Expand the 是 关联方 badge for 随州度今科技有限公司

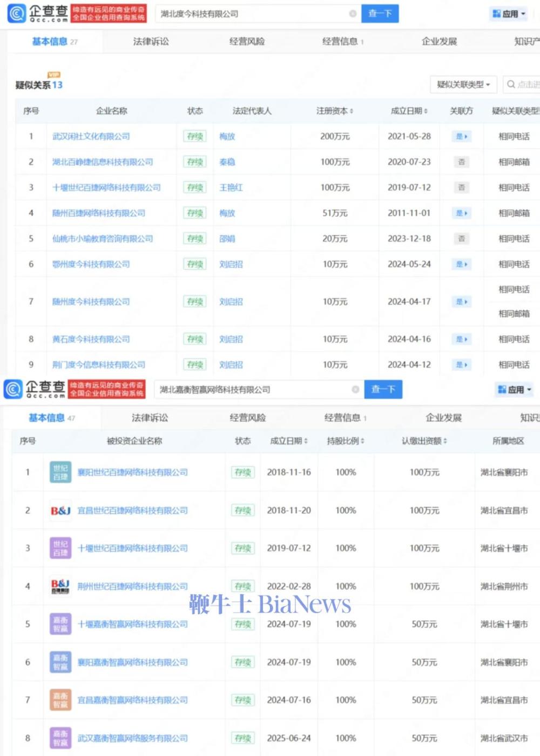click(x=461, y=302)
